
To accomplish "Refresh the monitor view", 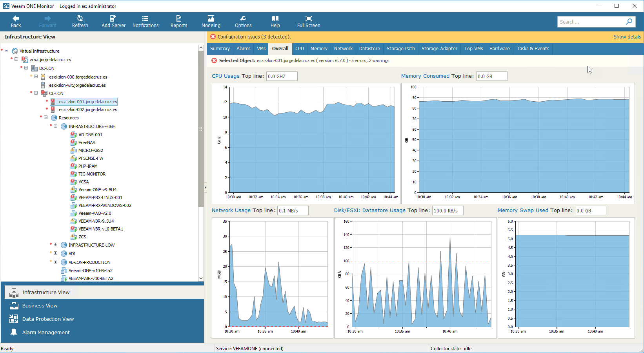I will (80, 21).
